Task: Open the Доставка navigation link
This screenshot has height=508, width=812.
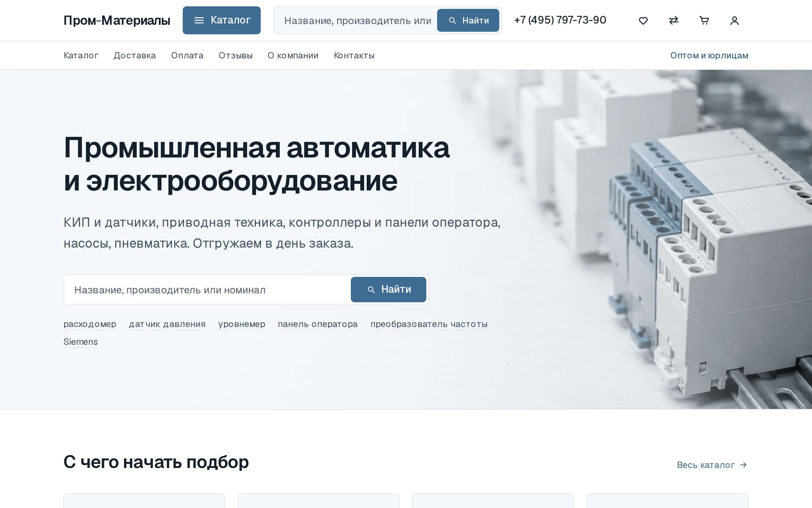Action: tap(134, 56)
